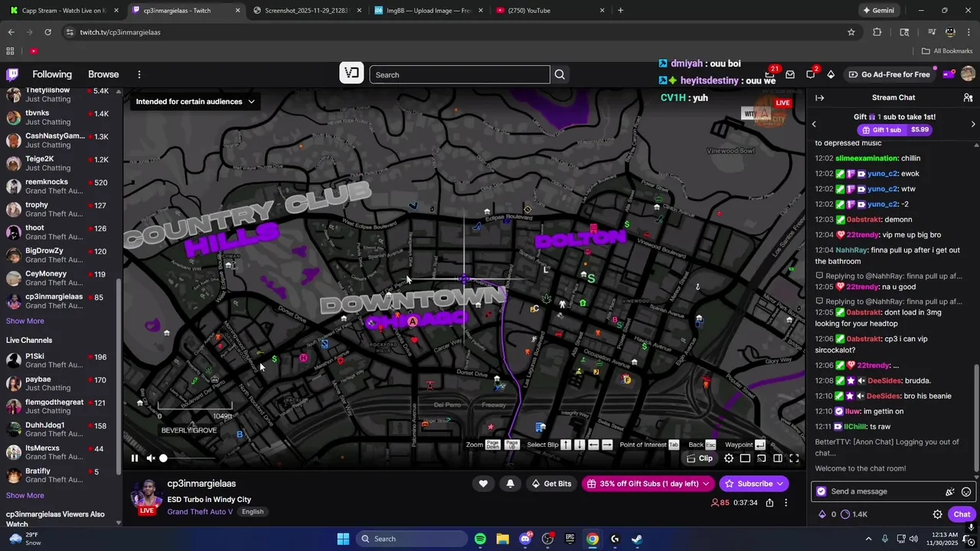Image resolution: width=980 pixels, height=551 pixels.
Task: Click the search magnifier button
Action: coord(560,74)
